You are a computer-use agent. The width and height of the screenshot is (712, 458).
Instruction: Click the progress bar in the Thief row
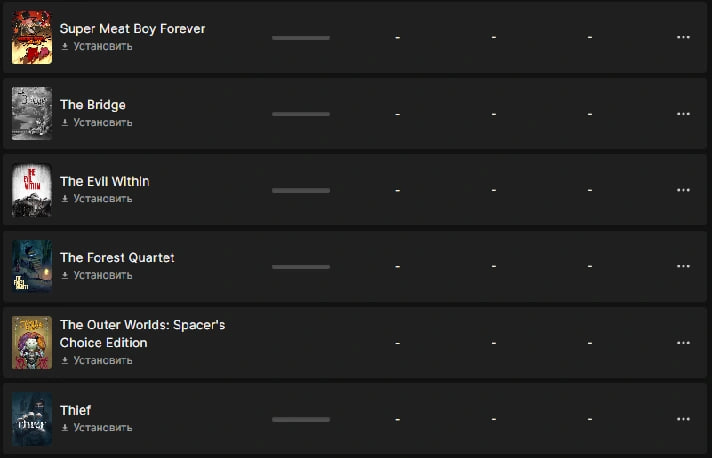point(301,419)
